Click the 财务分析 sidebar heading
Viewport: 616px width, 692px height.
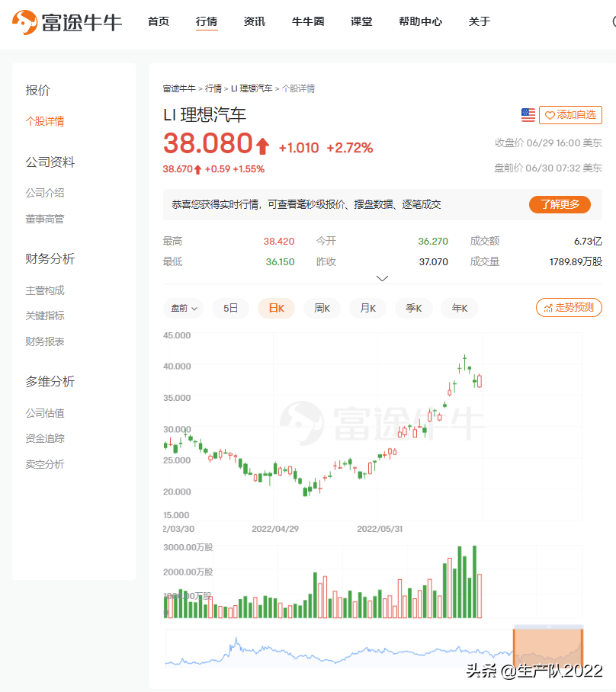[50, 258]
